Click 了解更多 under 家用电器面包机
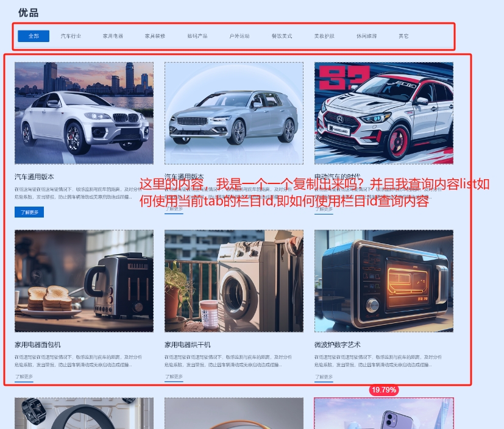Viewport: 504px width, 429px height. 24,377
